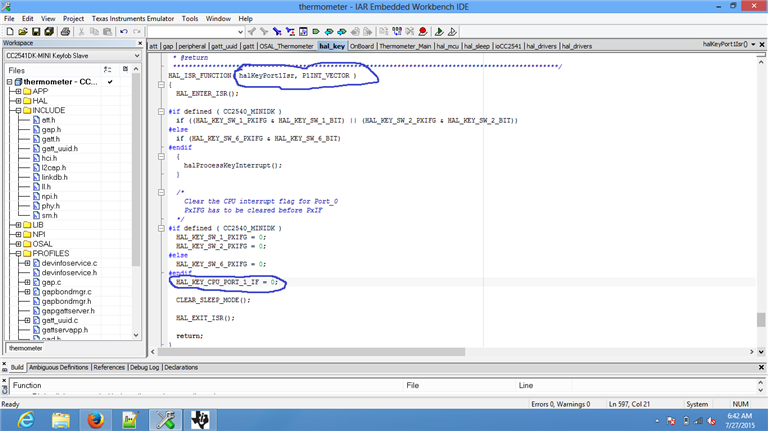Image resolution: width=768 pixels, height=431 pixels.
Task: Collapse the PROFILES folder
Action: coord(19,254)
